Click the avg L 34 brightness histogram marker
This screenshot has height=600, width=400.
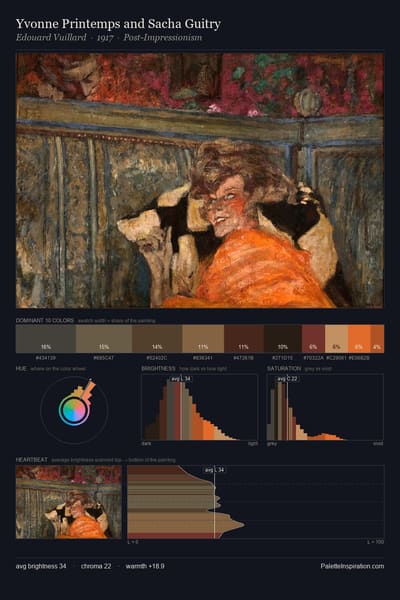(181, 378)
